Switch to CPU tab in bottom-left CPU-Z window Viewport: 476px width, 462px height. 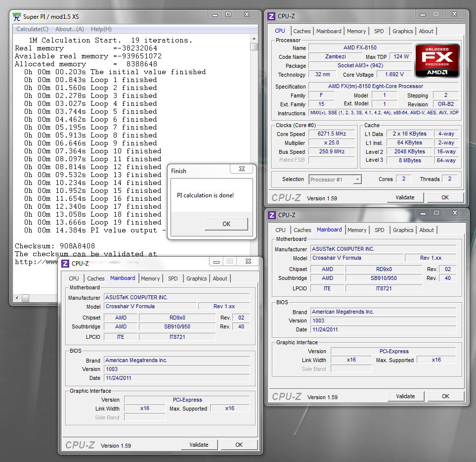coord(74,278)
